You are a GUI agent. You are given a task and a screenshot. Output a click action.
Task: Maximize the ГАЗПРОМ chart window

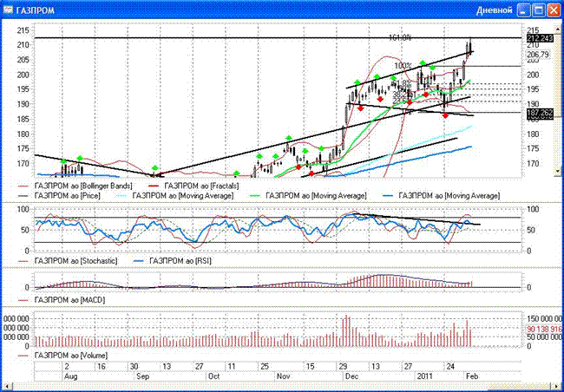click(539, 10)
